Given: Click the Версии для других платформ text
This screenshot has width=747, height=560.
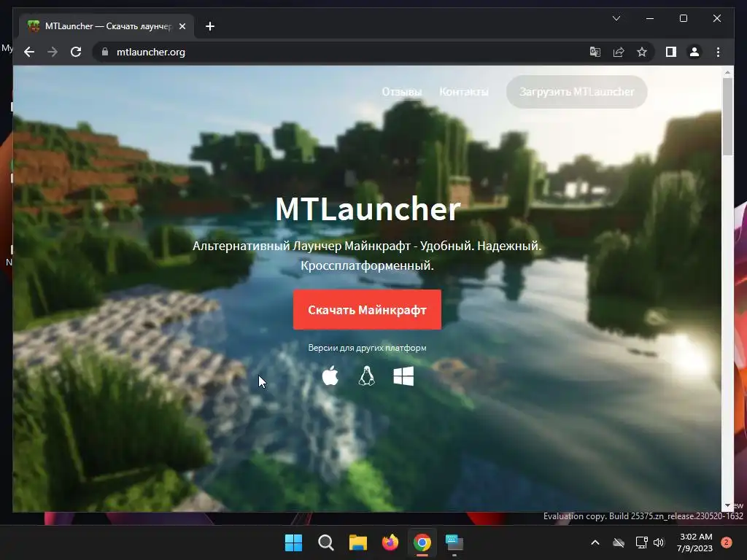Looking at the screenshot, I should [367, 348].
